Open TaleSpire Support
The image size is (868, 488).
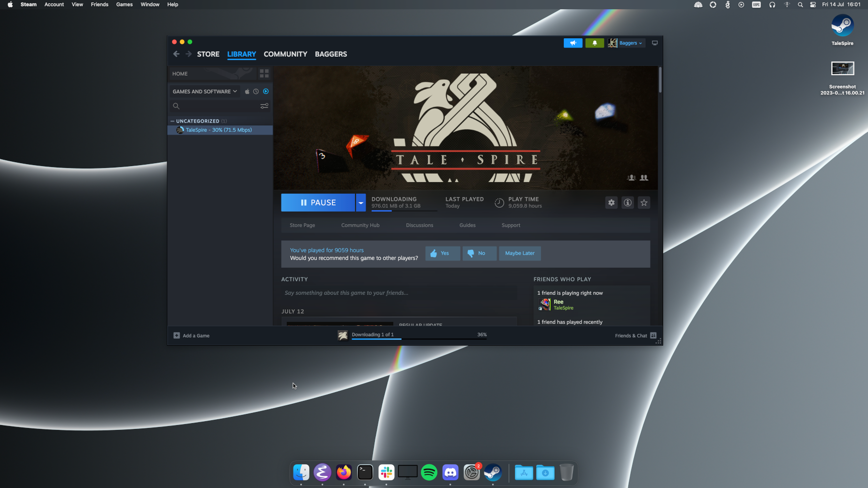pos(511,226)
